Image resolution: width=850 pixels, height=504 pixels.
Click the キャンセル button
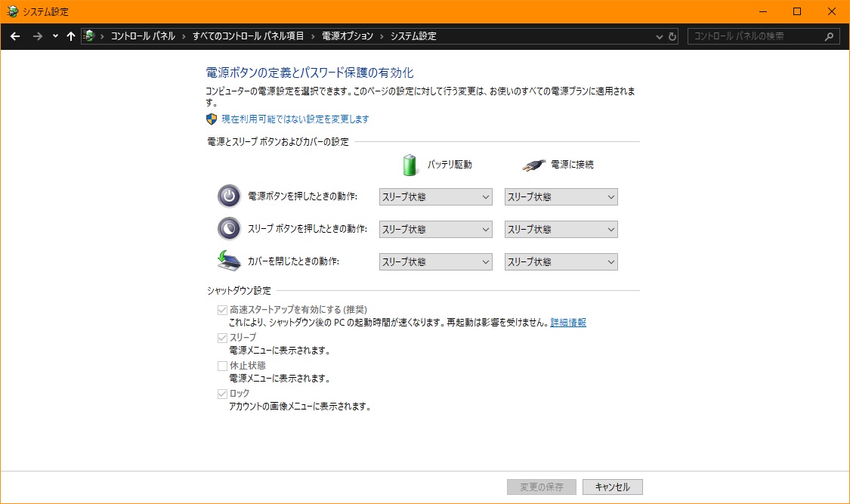click(613, 487)
